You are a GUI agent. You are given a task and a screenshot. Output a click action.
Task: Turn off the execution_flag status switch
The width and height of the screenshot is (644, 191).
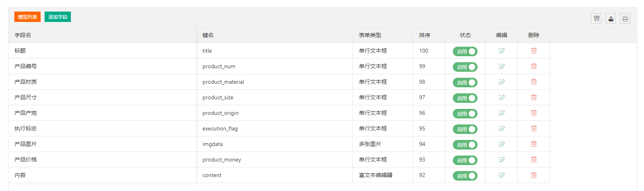[x=465, y=129]
